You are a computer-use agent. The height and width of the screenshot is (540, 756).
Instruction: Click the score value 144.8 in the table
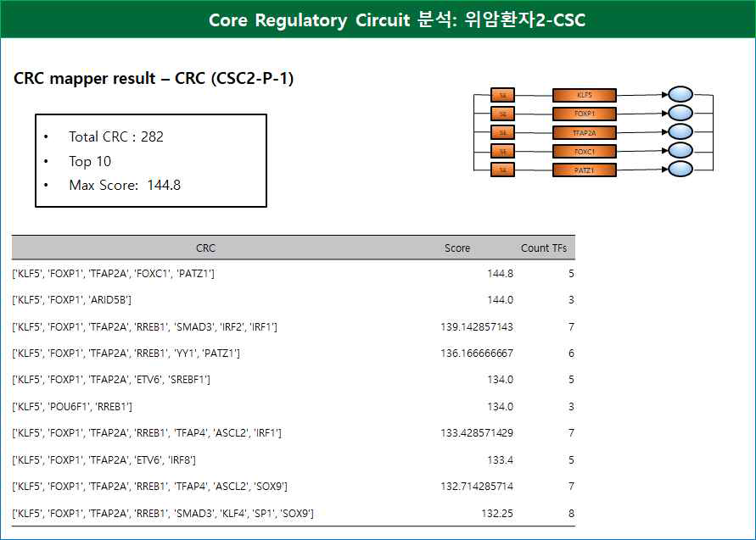click(500, 274)
